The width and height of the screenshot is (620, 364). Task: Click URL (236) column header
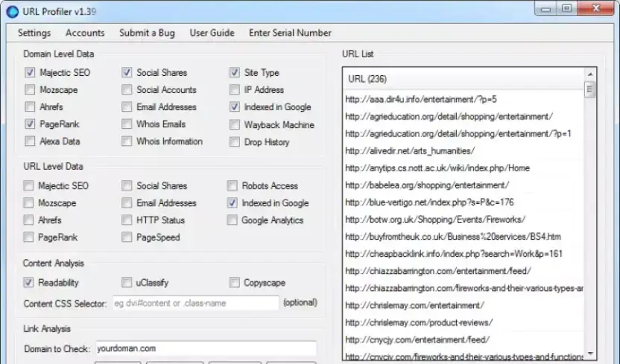point(464,79)
